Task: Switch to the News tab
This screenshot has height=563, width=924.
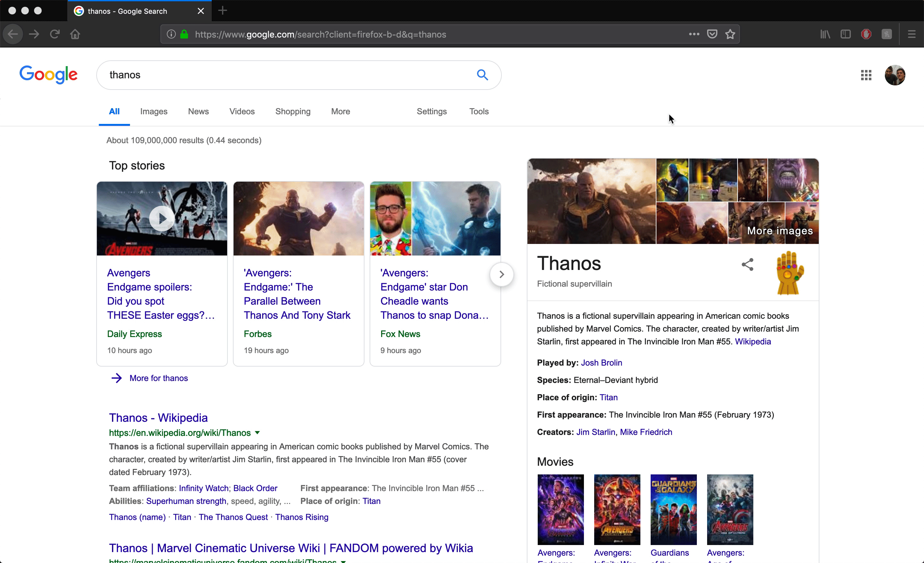Action: (198, 111)
